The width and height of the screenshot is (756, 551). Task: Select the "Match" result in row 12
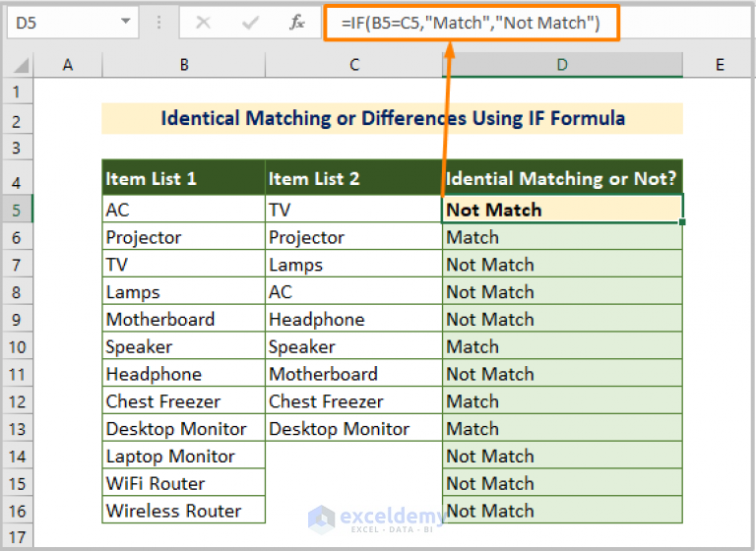pyautogui.click(x=562, y=401)
